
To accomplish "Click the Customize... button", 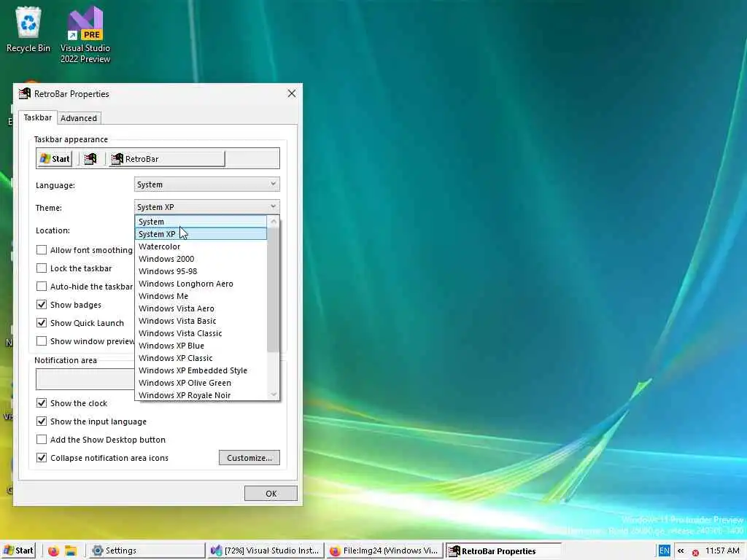I will coord(249,458).
